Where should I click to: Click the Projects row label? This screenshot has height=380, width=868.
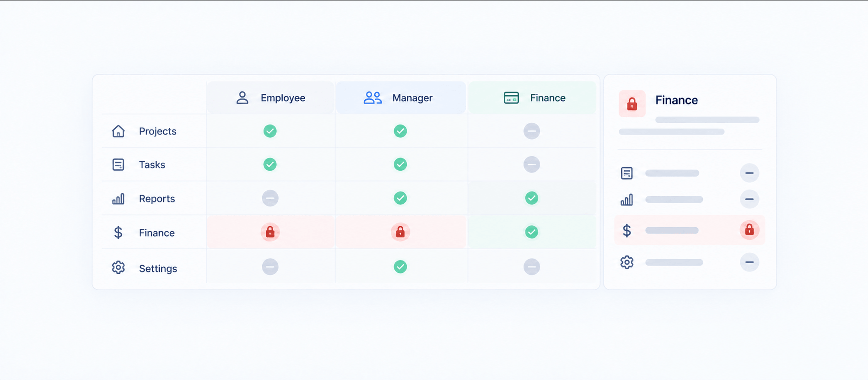click(x=157, y=131)
